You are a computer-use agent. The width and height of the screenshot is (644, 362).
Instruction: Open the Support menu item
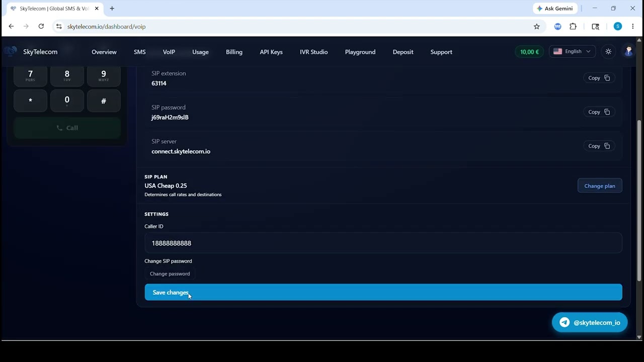pyautogui.click(x=441, y=52)
